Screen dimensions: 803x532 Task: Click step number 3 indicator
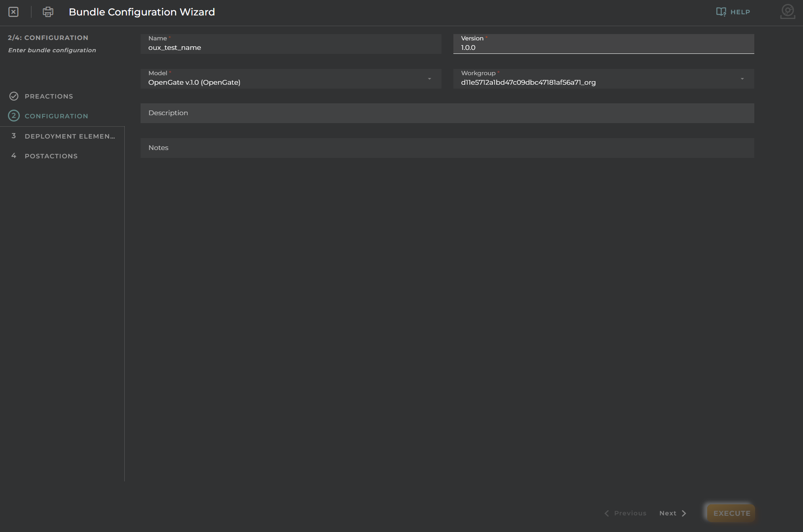point(14,136)
